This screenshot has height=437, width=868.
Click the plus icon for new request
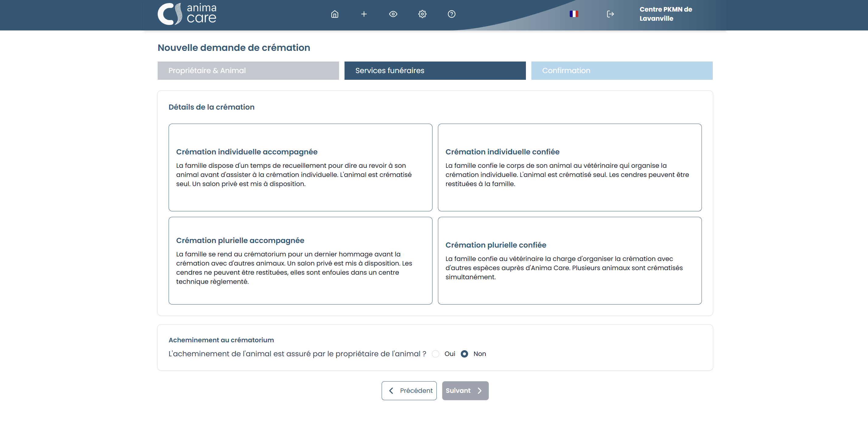[364, 14]
